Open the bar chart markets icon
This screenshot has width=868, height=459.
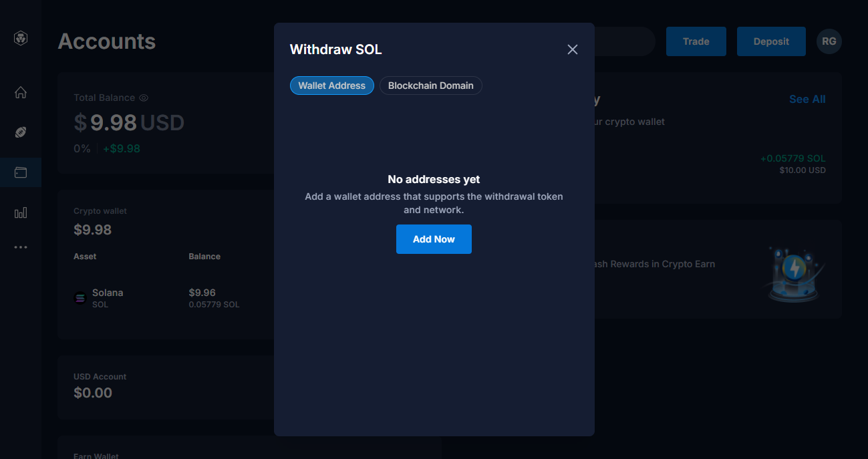pos(21,212)
